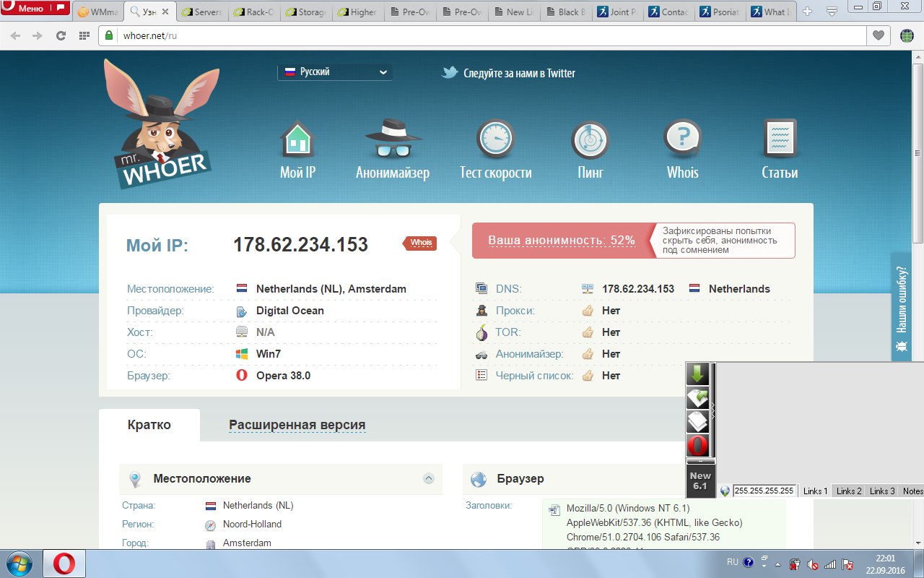Click the Win7 OS value
924x578 pixels.
pos(269,354)
